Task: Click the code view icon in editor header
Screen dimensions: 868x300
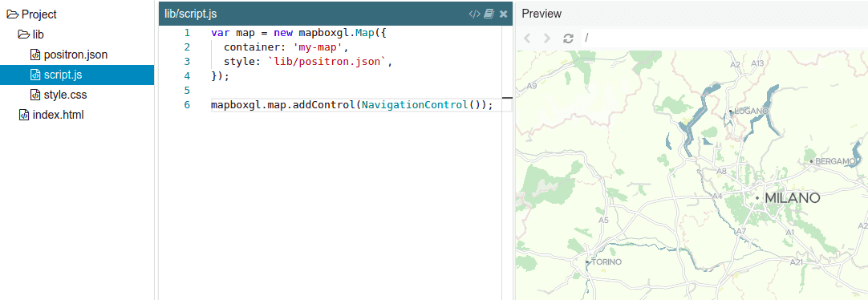Action: (474, 14)
